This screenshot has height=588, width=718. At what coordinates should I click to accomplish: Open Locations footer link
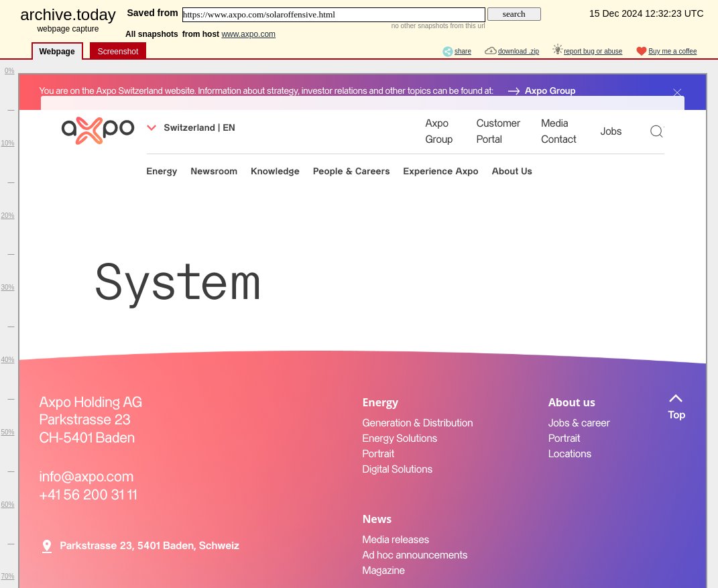click(570, 454)
